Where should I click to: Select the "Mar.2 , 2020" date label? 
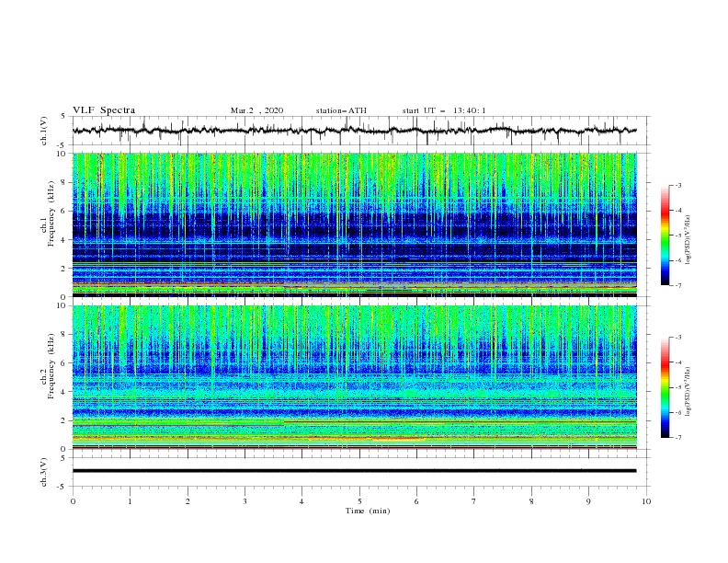(x=256, y=110)
